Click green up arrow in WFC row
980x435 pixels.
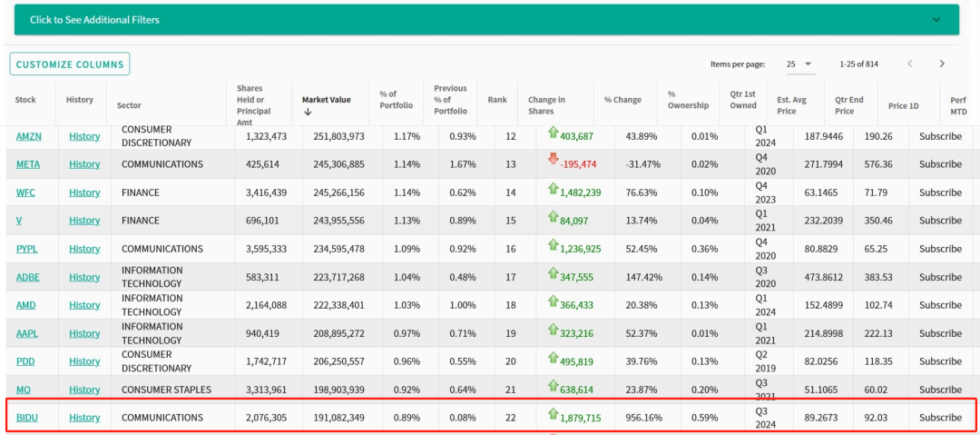[x=553, y=189]
